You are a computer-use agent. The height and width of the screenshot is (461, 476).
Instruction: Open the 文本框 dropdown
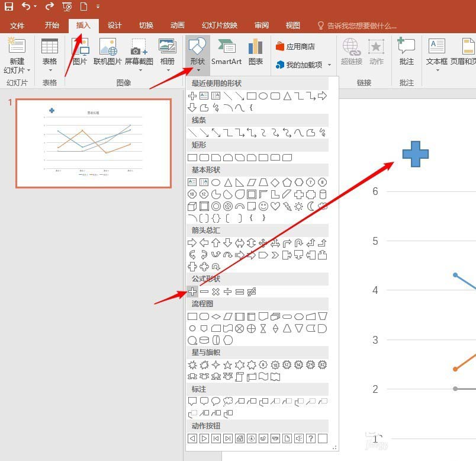click(438, 70)
